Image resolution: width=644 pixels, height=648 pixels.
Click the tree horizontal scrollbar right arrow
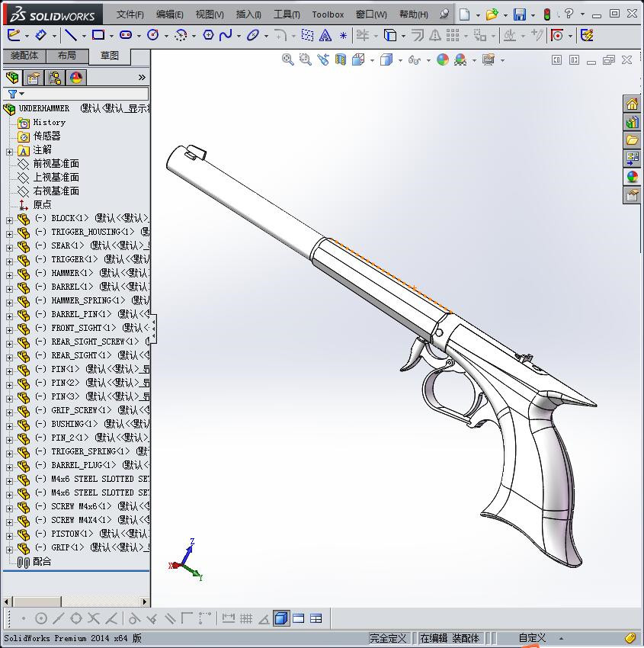pyautogui.click(x=145, y=601)
